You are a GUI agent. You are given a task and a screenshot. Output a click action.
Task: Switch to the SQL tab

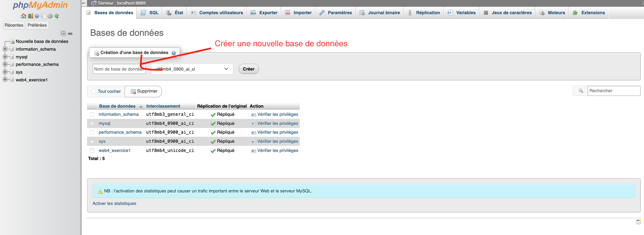click(150, 13)
